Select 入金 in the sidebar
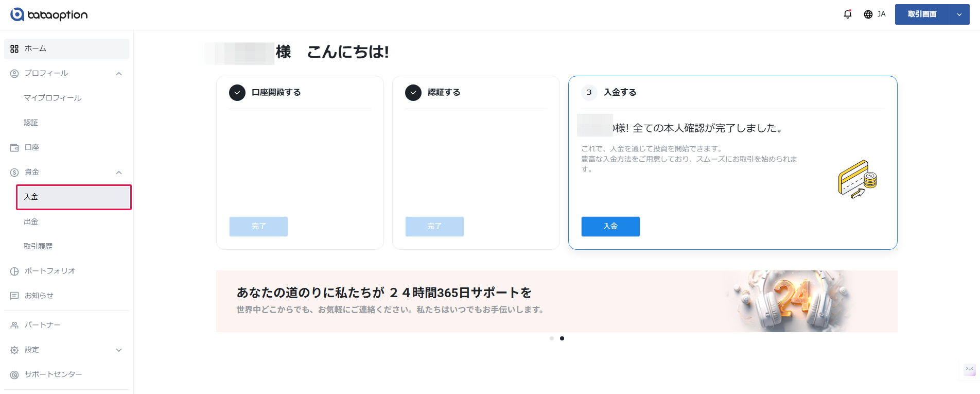The image size is (980, 394). point(74,197)
